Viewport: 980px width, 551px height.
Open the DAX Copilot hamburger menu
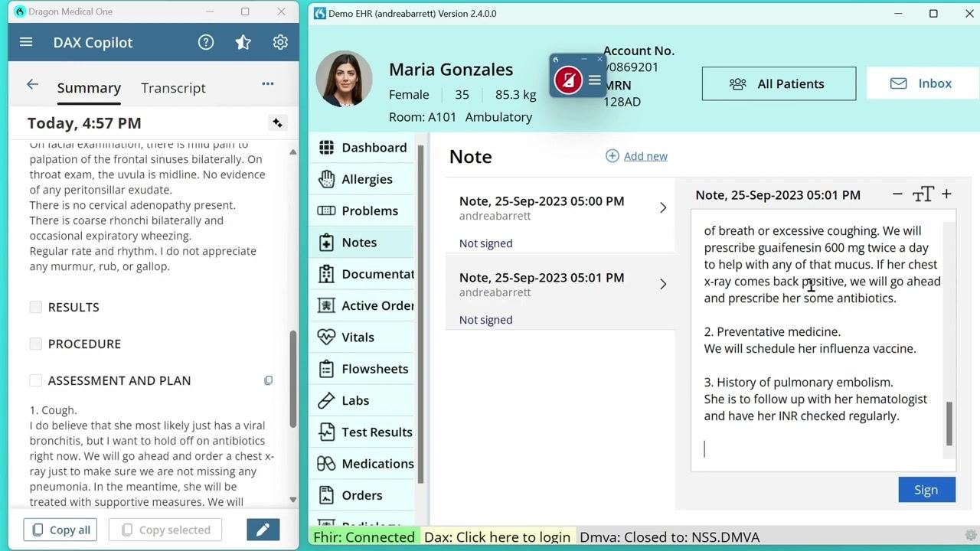[x=26, y=42]
